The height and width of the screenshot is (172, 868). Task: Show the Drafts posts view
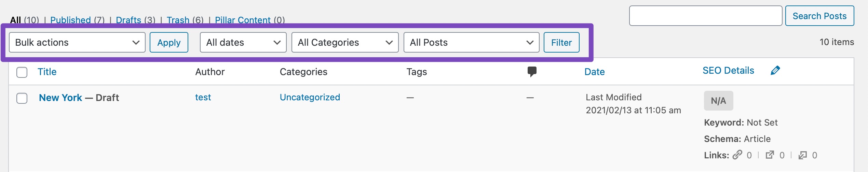click(x=128, y=20)
